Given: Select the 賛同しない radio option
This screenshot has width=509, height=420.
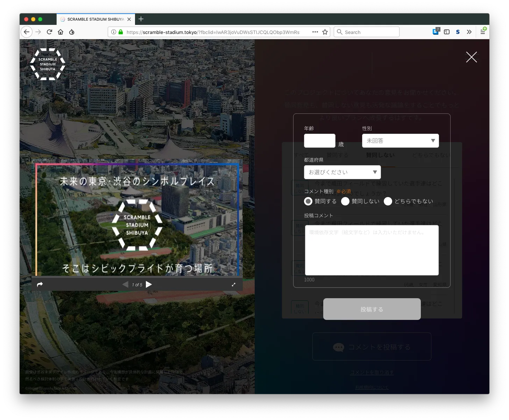Looking at the screenshot, I should click(x=345, y=201).
